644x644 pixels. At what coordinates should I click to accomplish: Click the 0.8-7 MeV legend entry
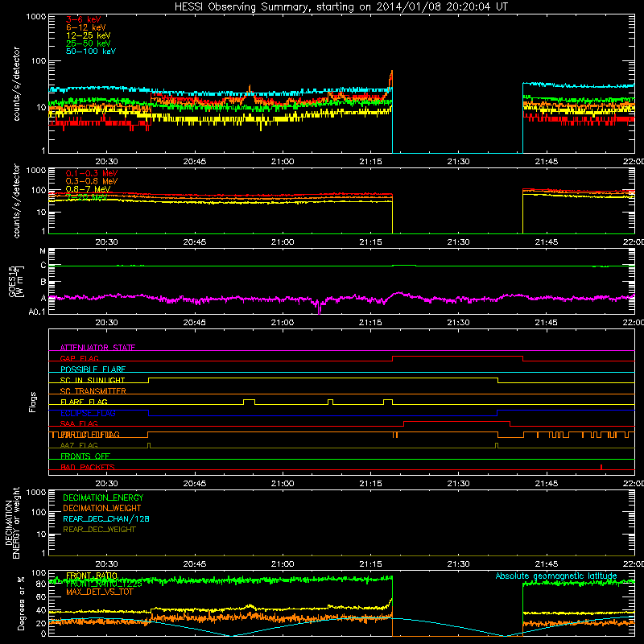click(x=88, y=189)
